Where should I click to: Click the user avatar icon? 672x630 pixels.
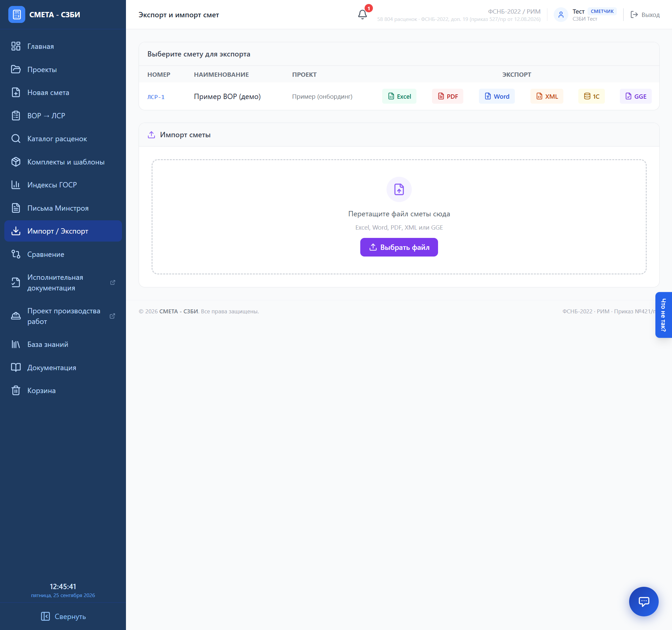pos(561,15)
